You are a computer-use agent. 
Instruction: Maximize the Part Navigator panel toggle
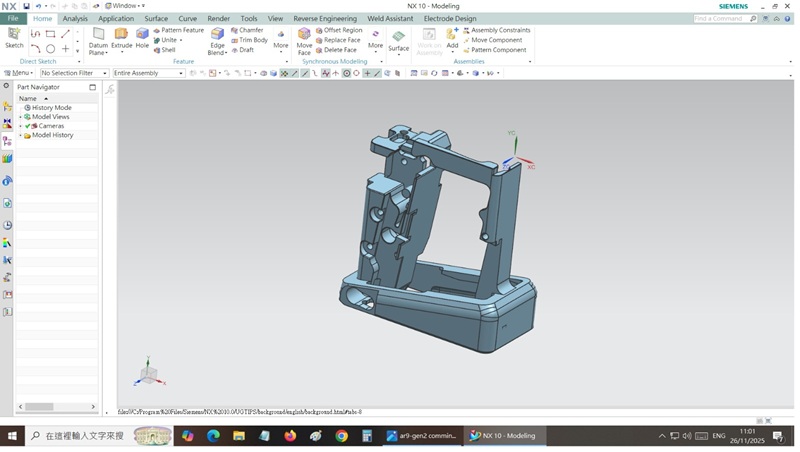coord(93,87)
